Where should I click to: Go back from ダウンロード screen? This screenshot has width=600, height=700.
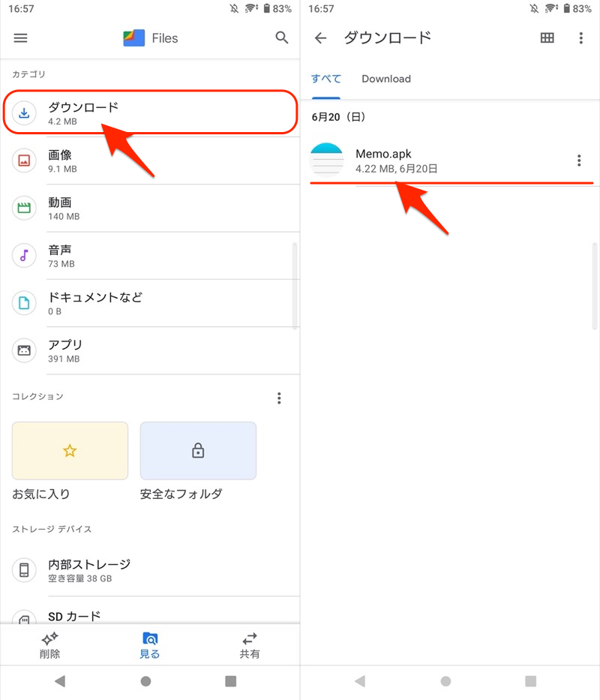321,38
